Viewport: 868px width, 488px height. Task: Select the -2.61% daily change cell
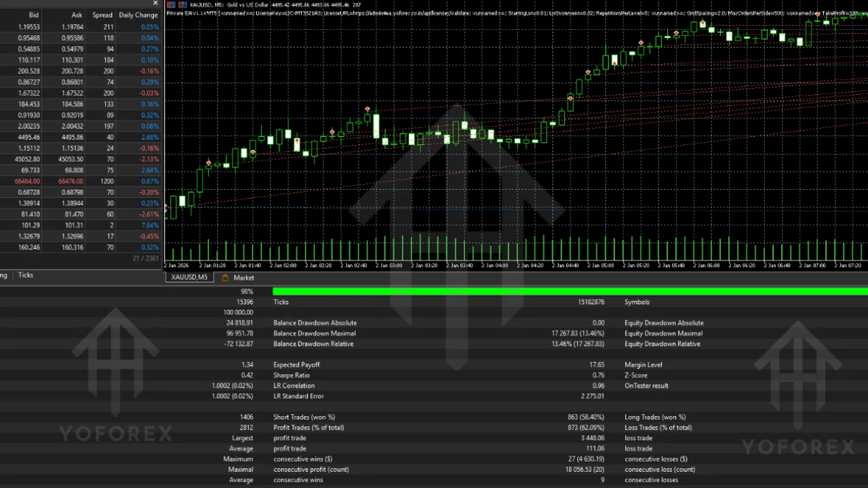[149, 214]
